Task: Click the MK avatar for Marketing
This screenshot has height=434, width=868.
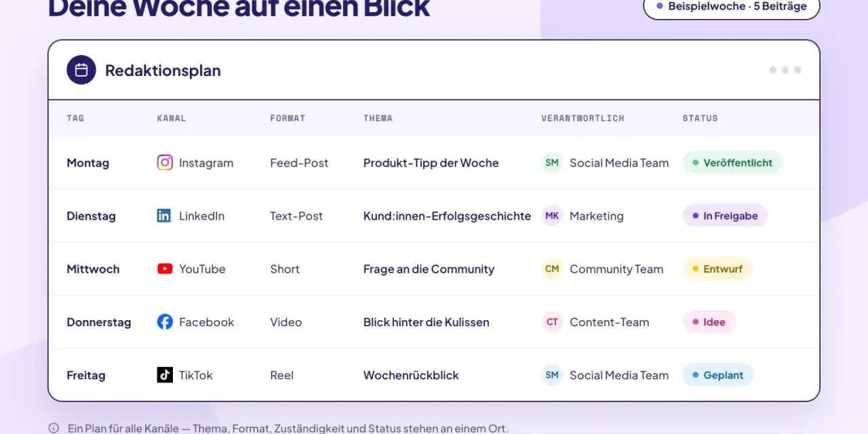Action: point(552,216)
